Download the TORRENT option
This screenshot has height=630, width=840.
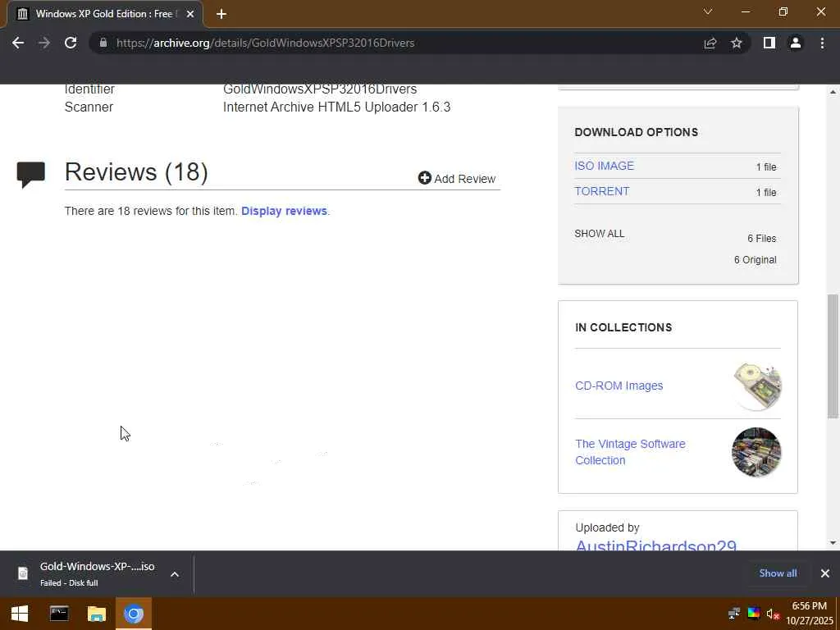(602, 191)
